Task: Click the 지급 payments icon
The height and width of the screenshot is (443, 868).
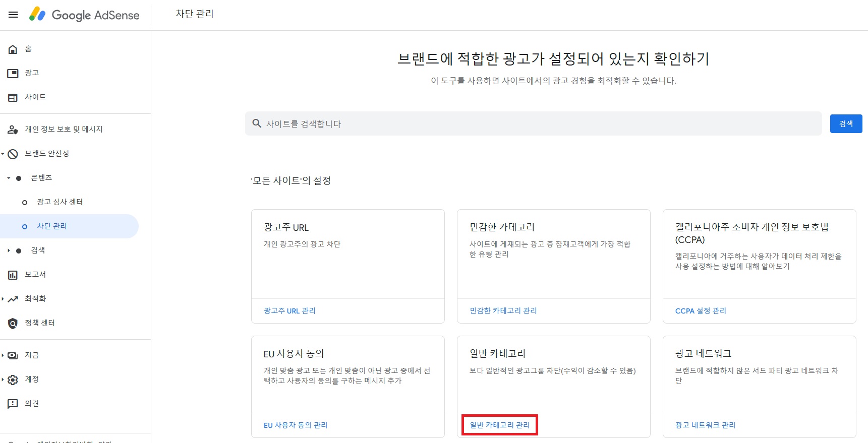Action: pos(13,355)
